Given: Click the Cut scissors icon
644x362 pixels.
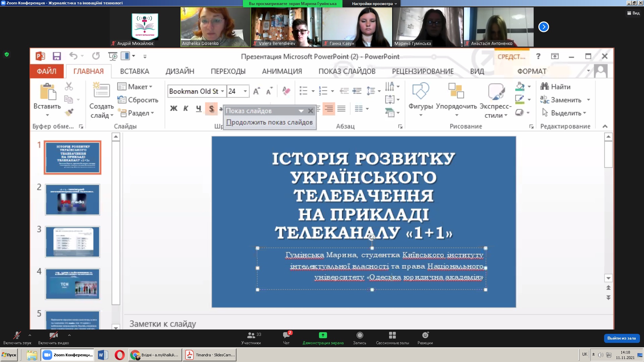Looking at the screenshot, I should [69, 86].
